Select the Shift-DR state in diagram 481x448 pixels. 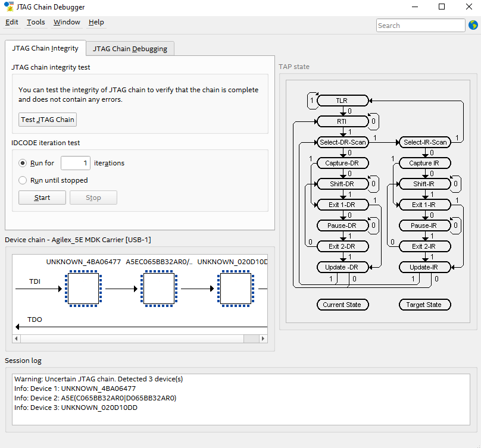pos(342,184)
